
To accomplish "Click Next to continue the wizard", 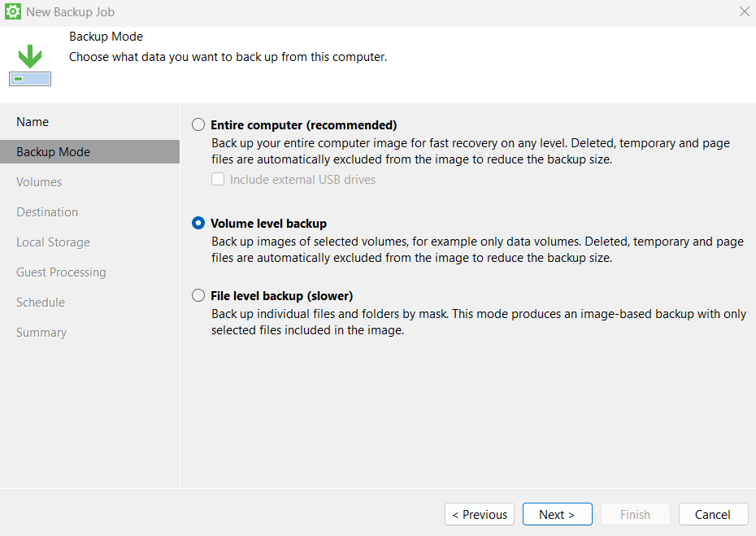I will click(x=557, y=514).
